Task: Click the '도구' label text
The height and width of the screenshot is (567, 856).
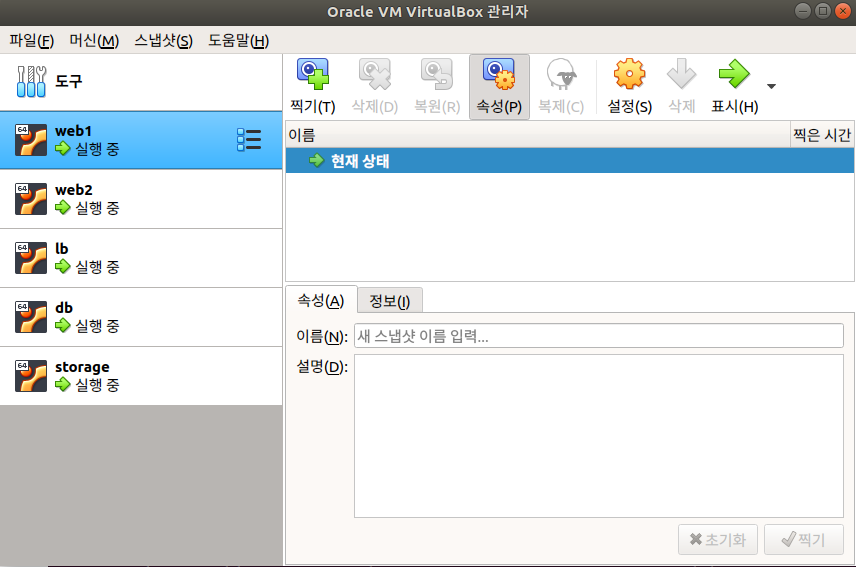Action: [68, 81]
